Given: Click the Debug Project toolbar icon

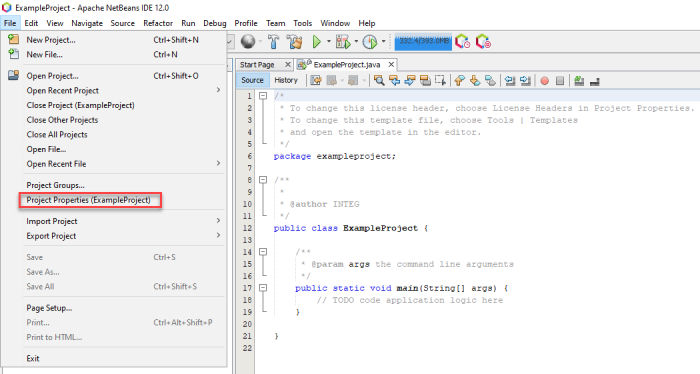Looking at the screenshot, I should (x=343, y=42).
